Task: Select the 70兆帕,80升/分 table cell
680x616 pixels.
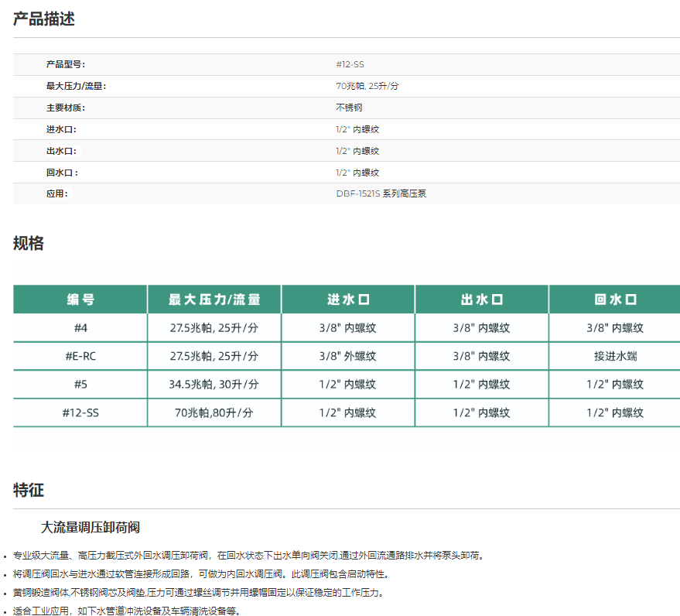Action: (214, 412)
